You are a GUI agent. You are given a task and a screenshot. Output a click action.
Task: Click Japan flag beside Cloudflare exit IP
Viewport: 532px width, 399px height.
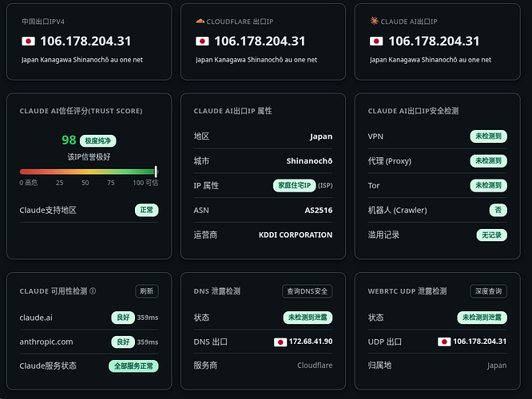tap(202, 41)
